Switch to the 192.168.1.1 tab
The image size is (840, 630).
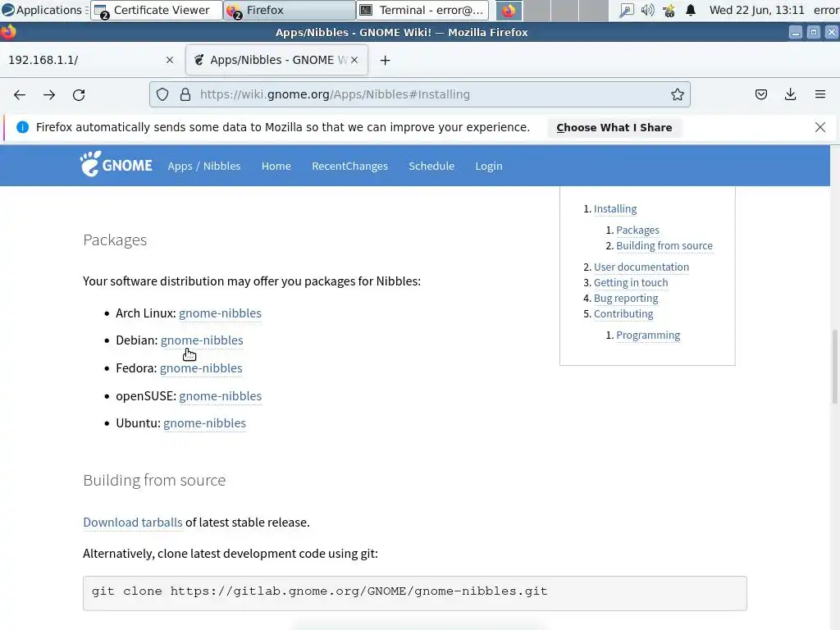click(x=91, y=60)
